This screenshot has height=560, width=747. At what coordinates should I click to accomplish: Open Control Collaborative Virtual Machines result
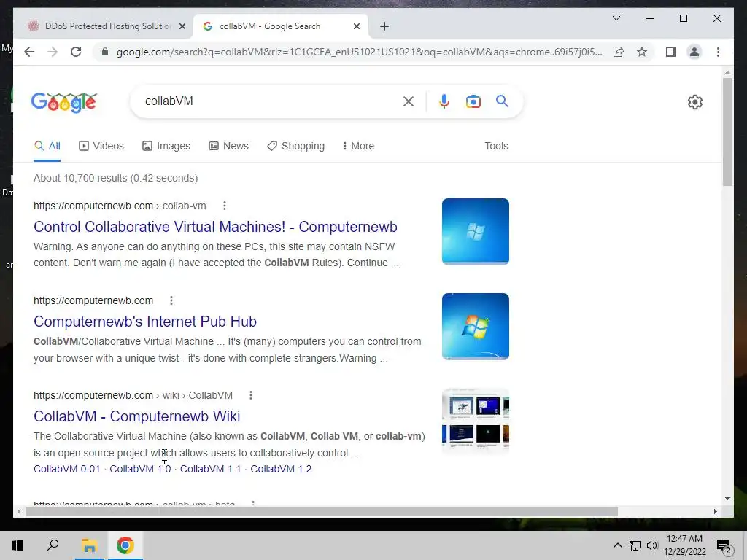tap(215, 227)
